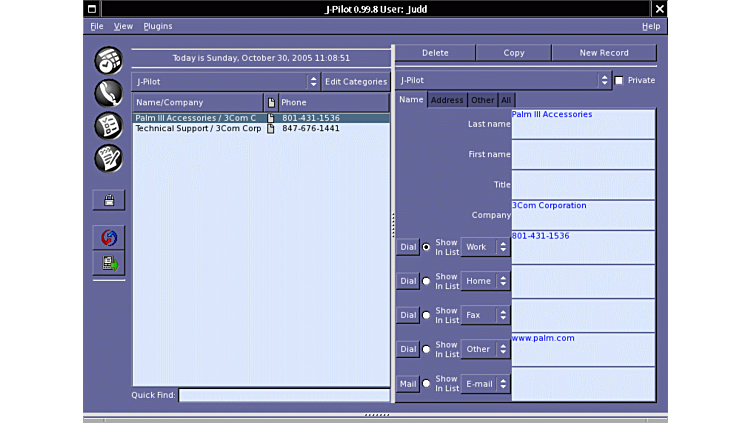The image size is (752, 423).
Task: Select Technical Support / 3Com Corp entry
Action: [198, 129]
